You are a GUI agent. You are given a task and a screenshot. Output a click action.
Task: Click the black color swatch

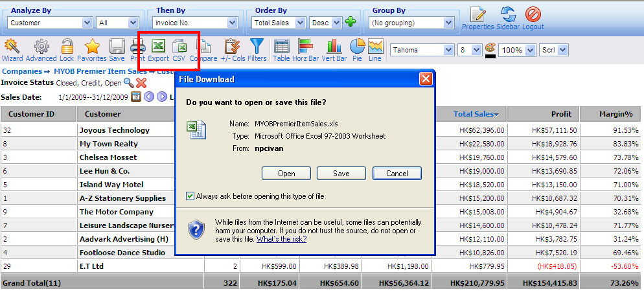pos(490,56)
